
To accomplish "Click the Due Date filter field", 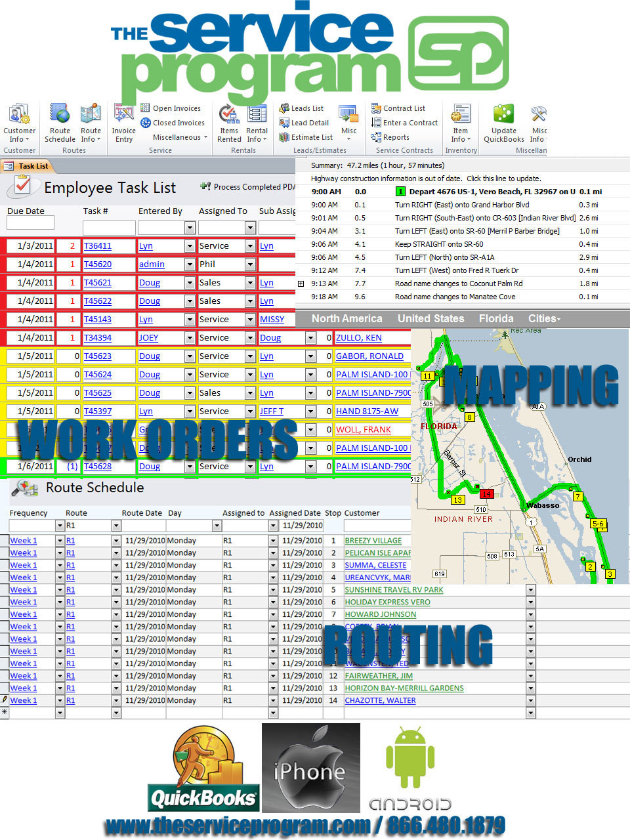I will click(x=30, y=223).
